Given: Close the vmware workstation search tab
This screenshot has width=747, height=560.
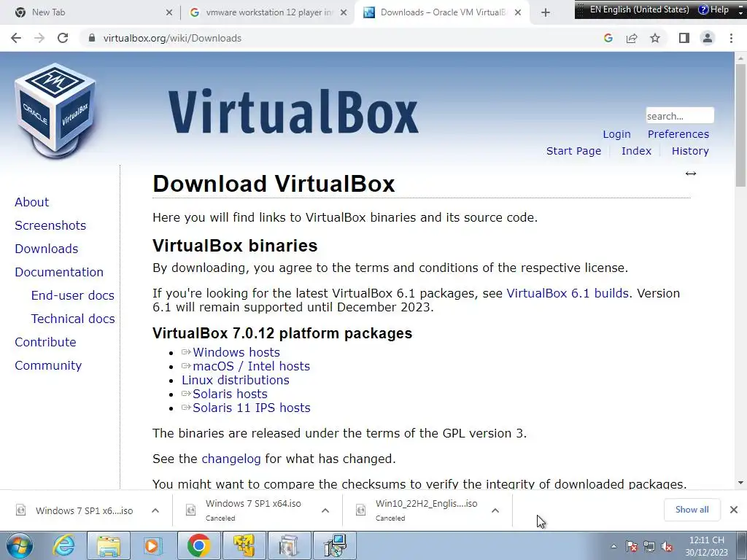Looking at the screenshot, I should [344, 12].
